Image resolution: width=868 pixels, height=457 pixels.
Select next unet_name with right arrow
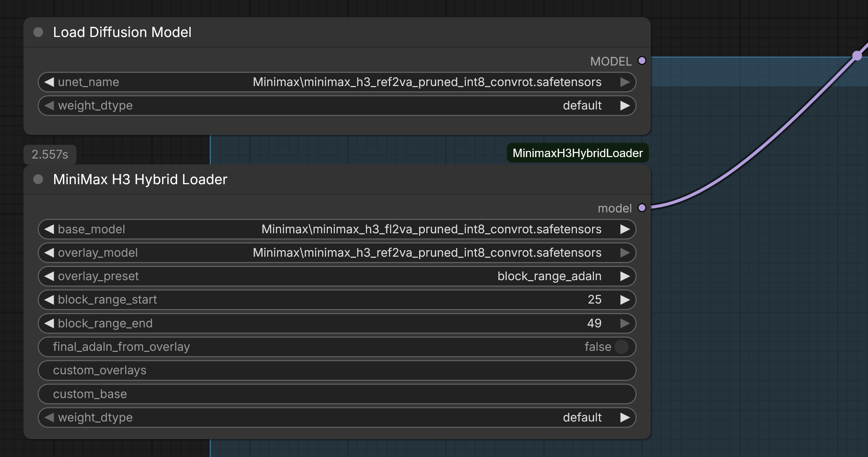pyautogui.click(x=625, y=82)
